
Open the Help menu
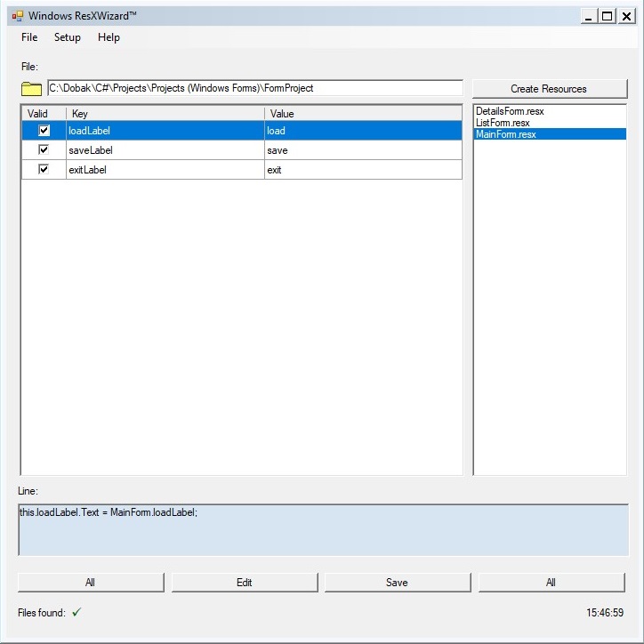click(109, 37)
